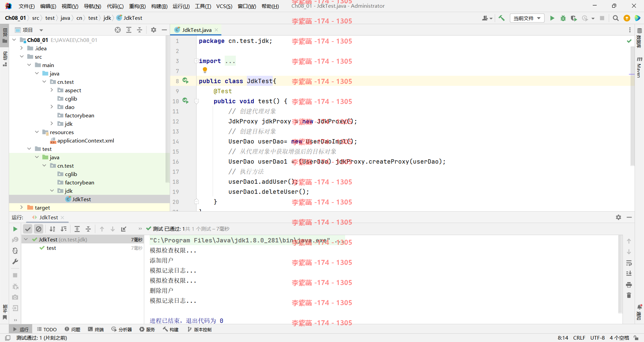The width and height of the screenshot is (644, 342).
Task: Expand all in project tree
Action: pyautogui.click(x=129, y=30)
